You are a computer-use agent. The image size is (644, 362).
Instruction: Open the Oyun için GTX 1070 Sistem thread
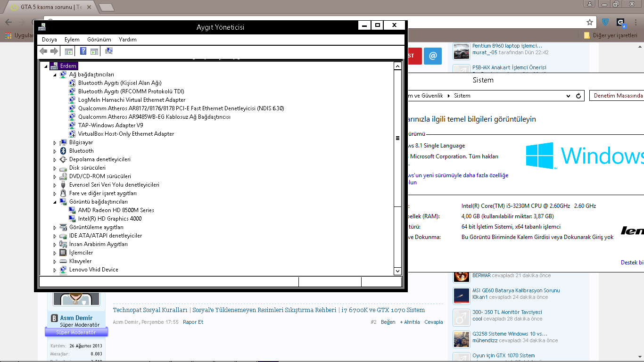coord(504,355)
